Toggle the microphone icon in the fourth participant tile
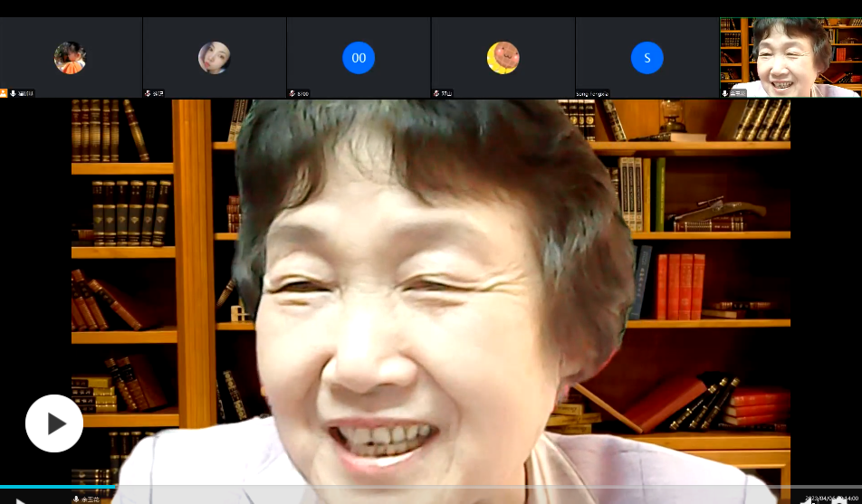The width and height of the screenshot is (862, 504). 436,93
